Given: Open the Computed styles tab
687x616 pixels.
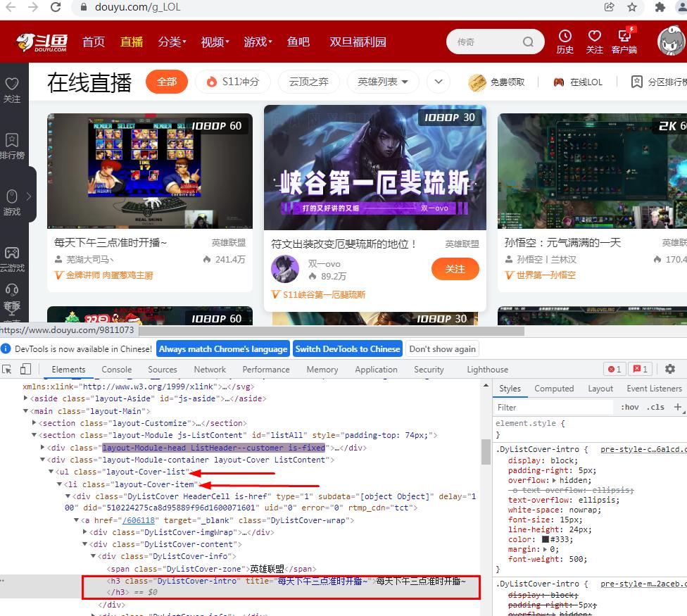Looking at the screenshot, I should [x=554, y=389].
